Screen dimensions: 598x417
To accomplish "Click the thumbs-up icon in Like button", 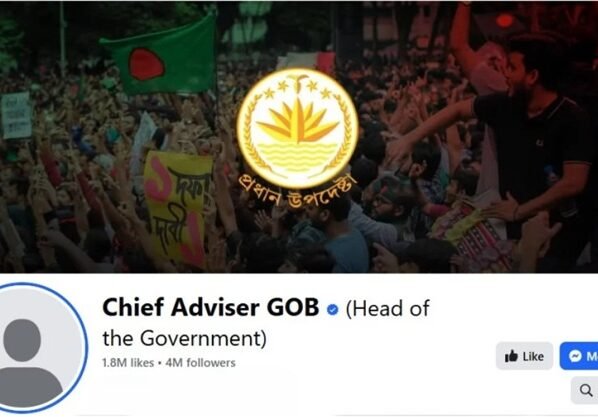I will tap(511, 356).
